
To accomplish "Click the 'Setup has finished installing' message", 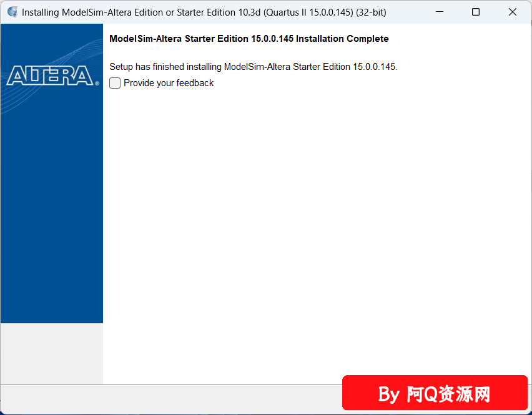I will pyautogui.click(x=253, y=67).
